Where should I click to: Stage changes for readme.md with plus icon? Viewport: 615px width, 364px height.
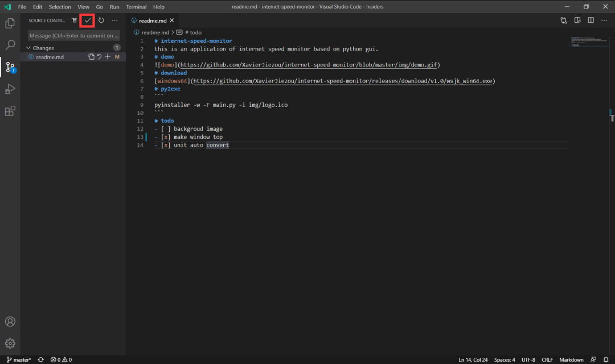click(x=108, y=57)
